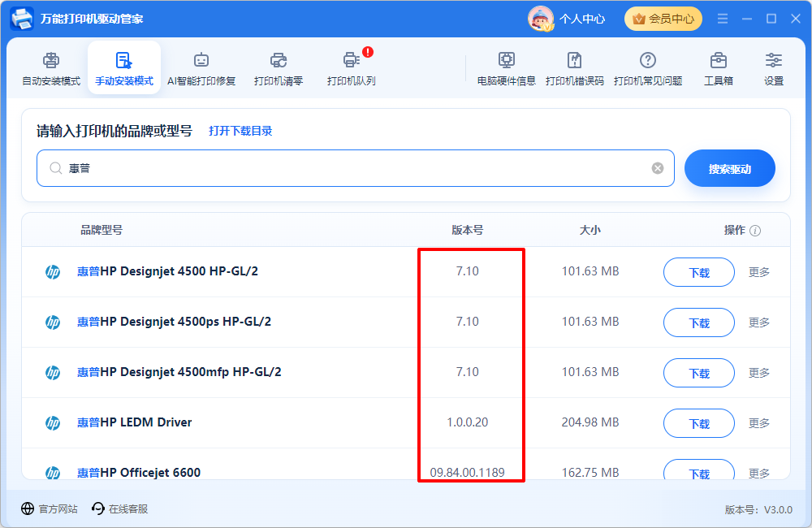The image size is (812, 528).
Task: Select 惠普HP Designjet 4500 HP-GL/2 row name
Action: click(167, 271)
